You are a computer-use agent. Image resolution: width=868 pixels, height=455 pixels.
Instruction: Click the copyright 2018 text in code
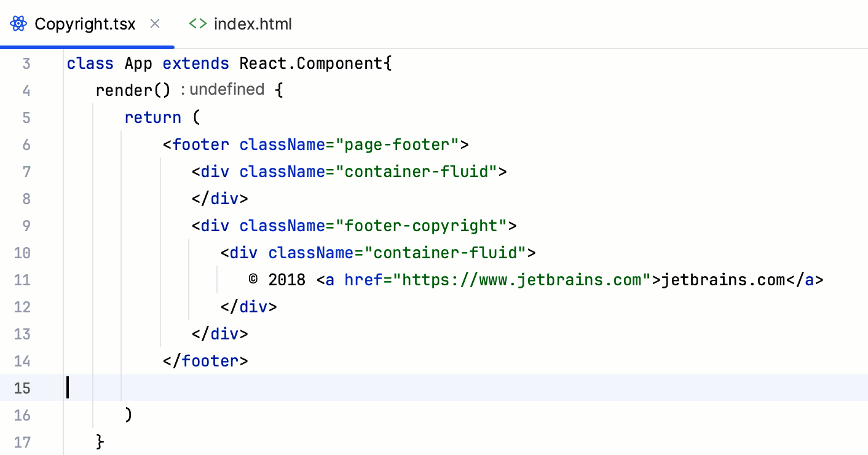click(x=277, y=280)
